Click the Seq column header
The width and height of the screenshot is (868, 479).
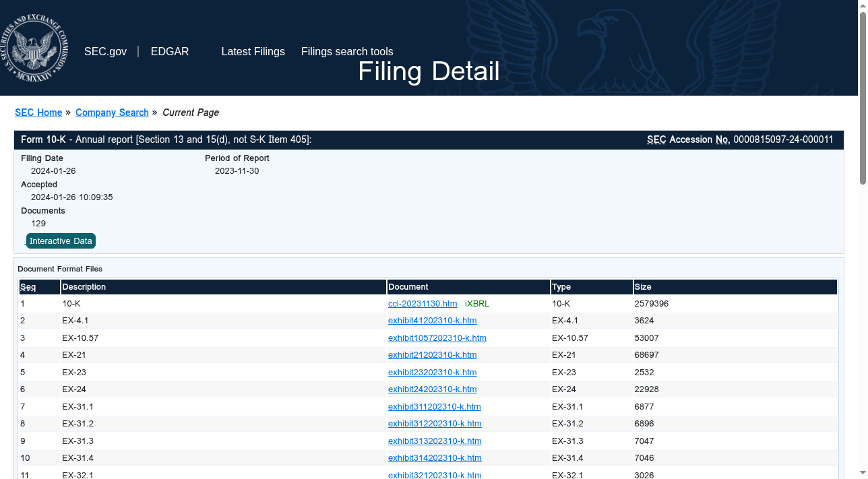click(40, 287)
